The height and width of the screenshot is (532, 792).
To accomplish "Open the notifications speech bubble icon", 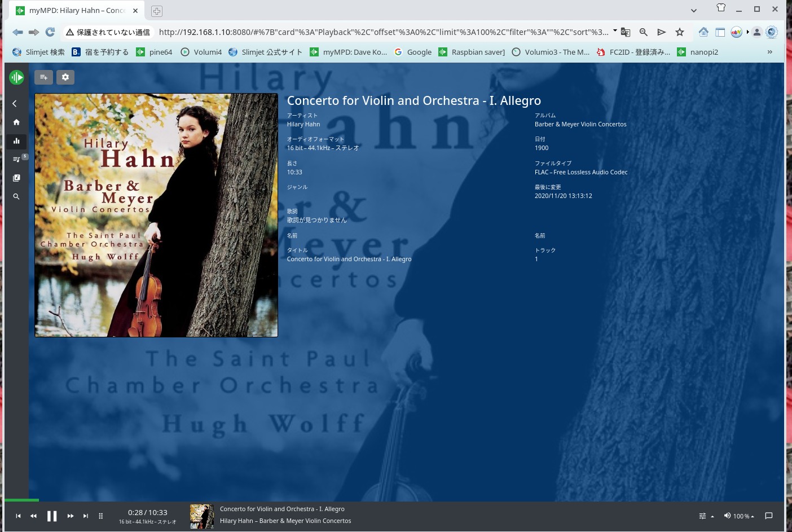I will (x=768, y=516).
